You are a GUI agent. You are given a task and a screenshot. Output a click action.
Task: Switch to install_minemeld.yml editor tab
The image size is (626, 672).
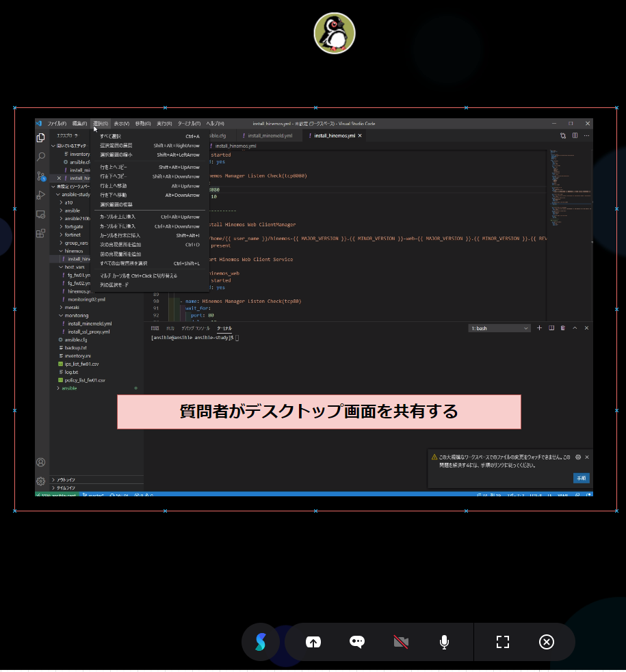coord(270,135)
